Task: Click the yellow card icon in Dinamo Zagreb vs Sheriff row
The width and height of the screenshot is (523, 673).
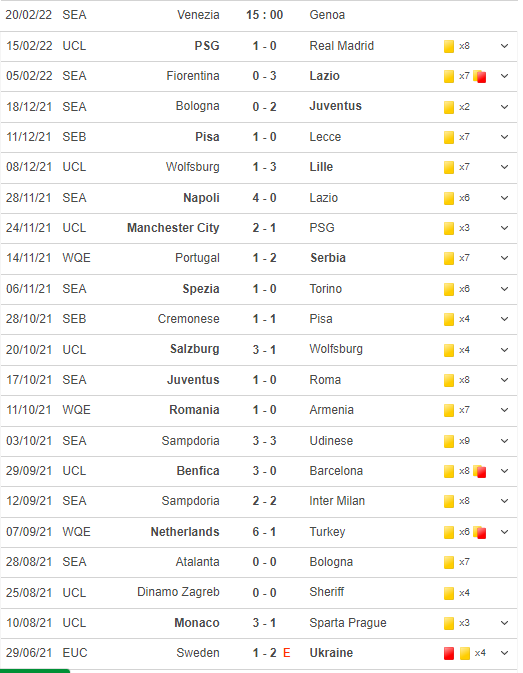Action: click(449, 594)
